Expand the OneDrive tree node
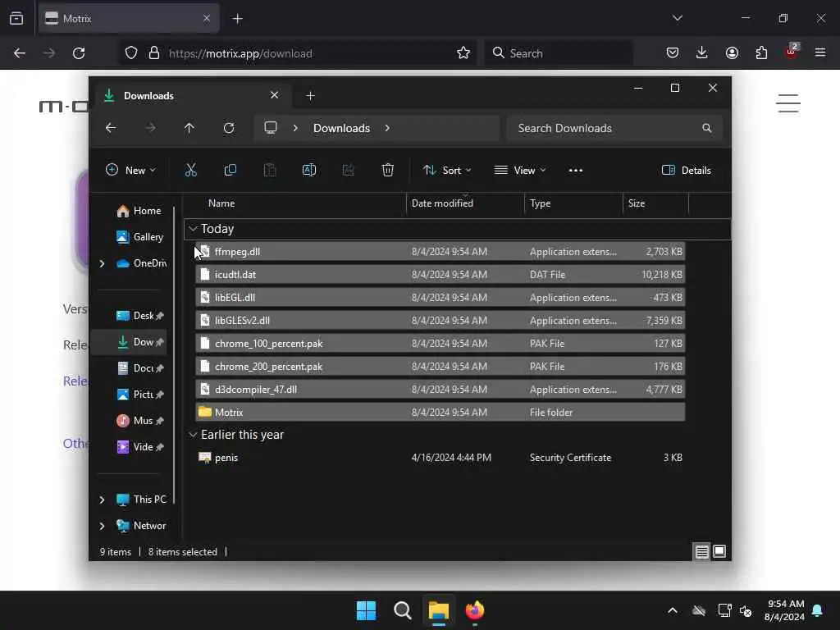Screen dimensions: 840x630 coord(102,263)
